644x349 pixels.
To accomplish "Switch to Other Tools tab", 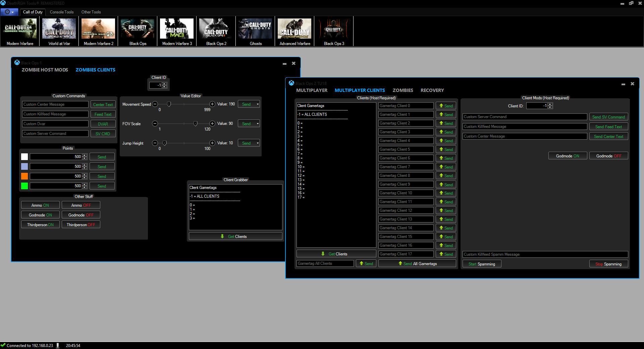I will coord(91,12).
